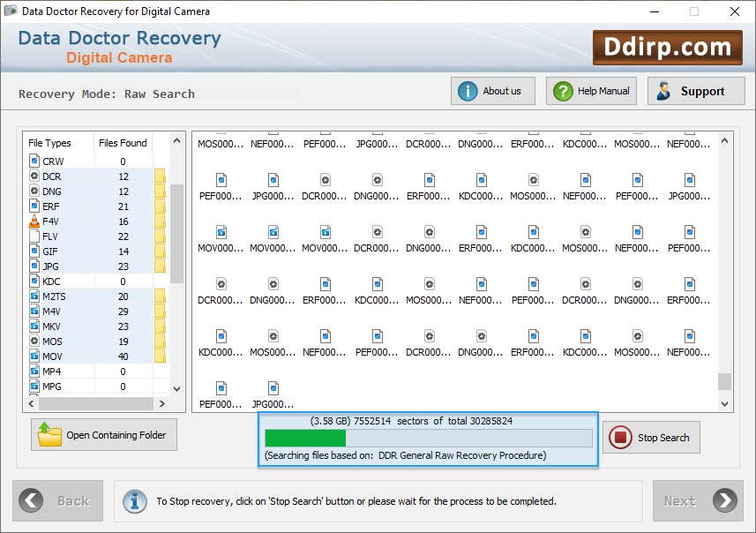Click the F4V cone icon
This screenshot has width=756, height=533.
point(34,221)
